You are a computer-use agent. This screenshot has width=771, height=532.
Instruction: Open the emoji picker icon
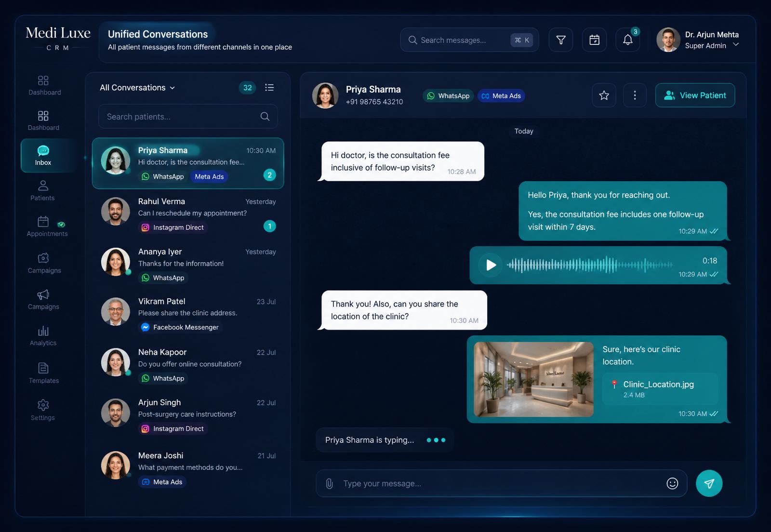[672, 483]
